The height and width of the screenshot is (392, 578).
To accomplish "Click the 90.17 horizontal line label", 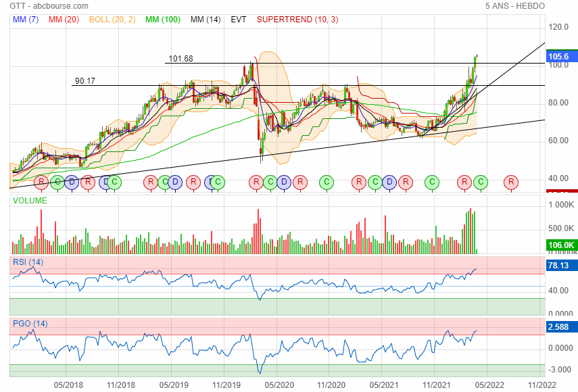I will click(85, 80).
